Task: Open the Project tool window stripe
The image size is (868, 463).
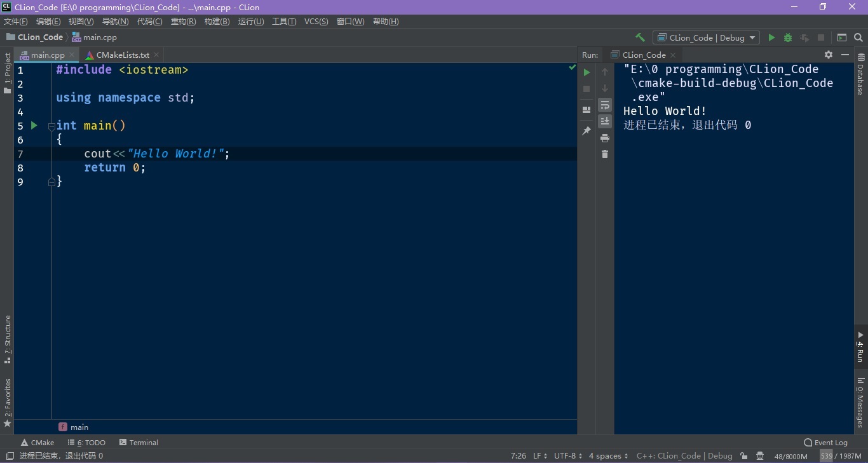Action: coord(7,73)
